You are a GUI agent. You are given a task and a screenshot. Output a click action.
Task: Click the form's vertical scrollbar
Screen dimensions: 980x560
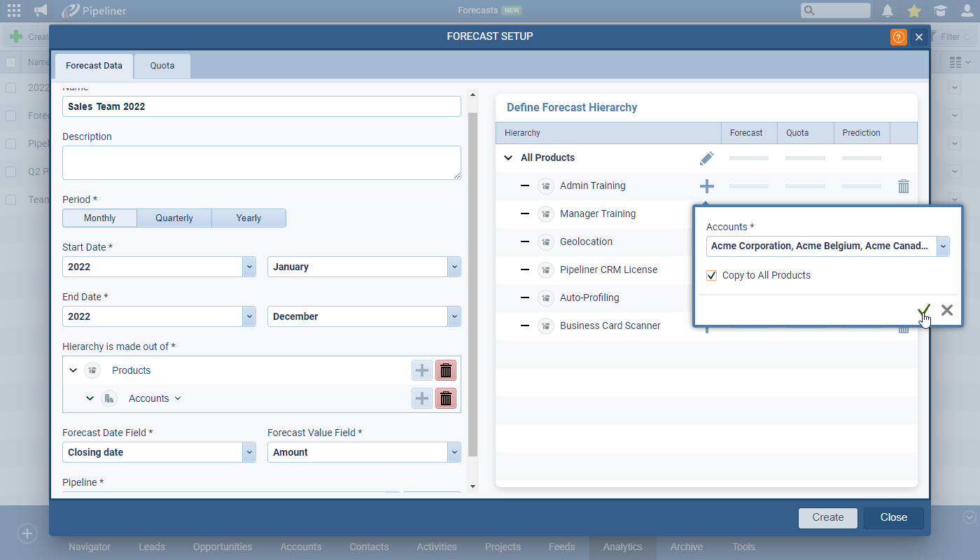(x=472, y=280)
